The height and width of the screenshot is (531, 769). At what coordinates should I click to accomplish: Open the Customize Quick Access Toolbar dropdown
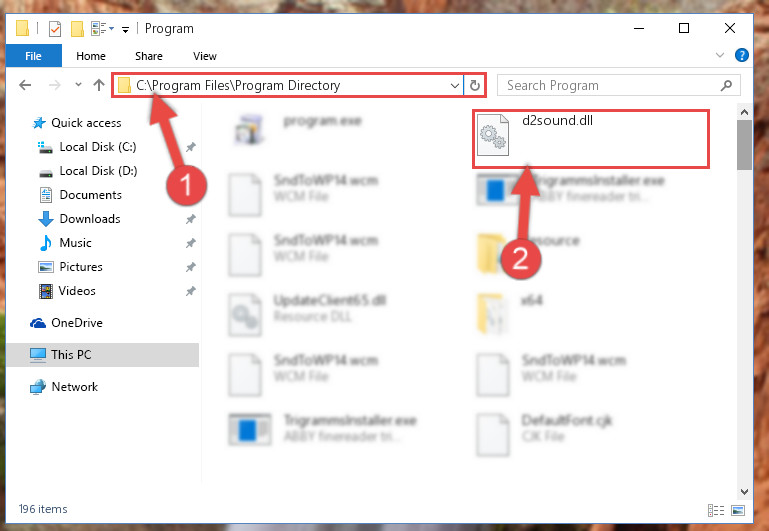click(x=126, y=30)
